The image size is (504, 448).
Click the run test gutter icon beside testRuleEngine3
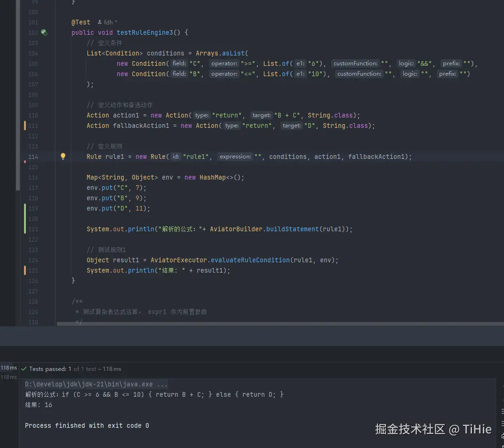click(x=44, y=32)
